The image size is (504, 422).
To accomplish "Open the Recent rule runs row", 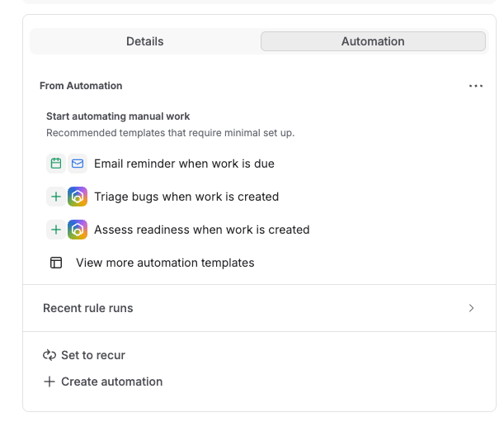I will tap(259, 308).
